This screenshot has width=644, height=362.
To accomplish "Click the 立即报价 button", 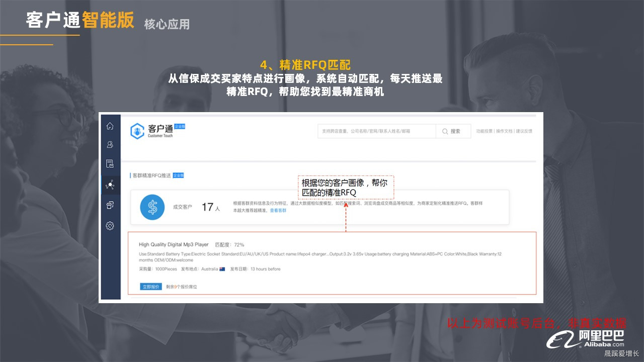I will tap(151, 287).
